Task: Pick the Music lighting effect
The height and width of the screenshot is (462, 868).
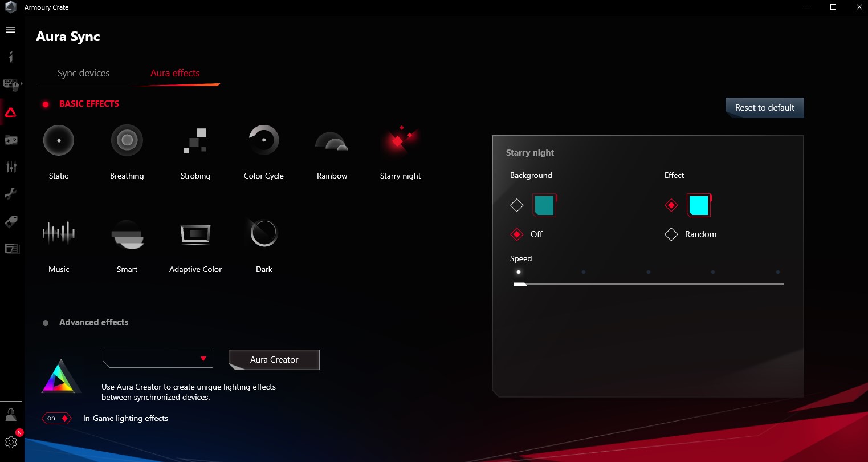Action: 58,233
